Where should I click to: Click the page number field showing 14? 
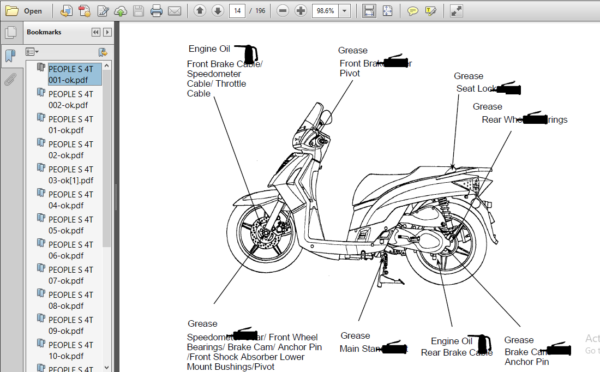[x=237, y=11]
